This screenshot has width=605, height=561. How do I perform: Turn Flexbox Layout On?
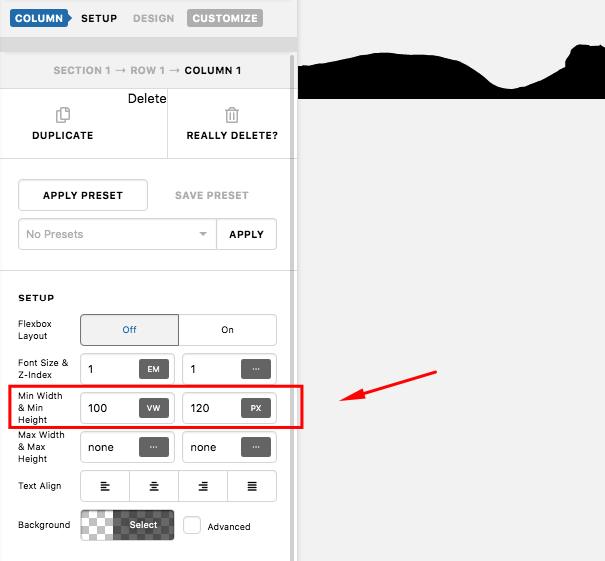point(227,330)
